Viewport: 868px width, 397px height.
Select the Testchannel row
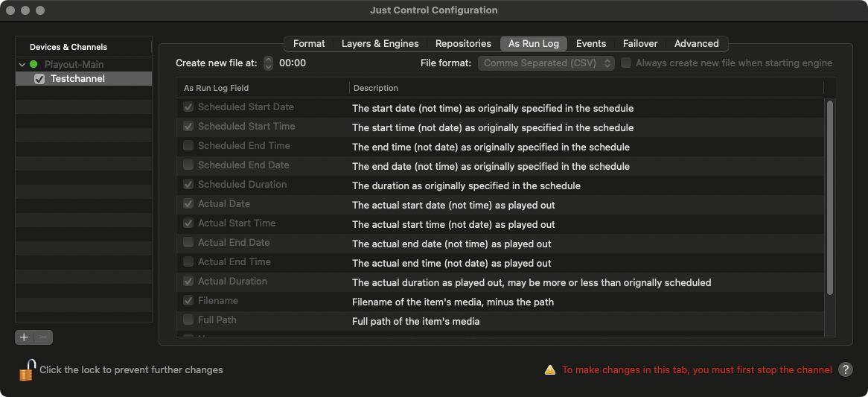click(83, 79)
